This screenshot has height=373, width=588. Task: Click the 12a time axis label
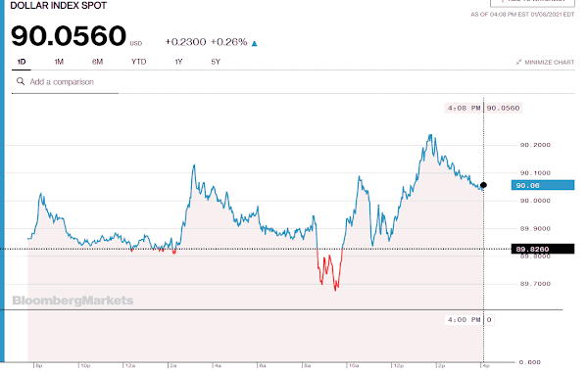click(129, 366)
